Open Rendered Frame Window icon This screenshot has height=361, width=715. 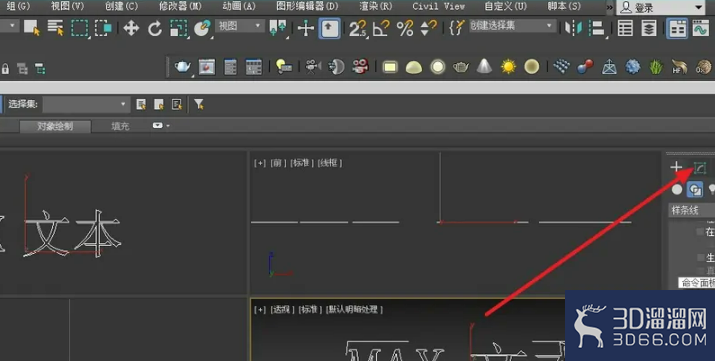(207, 67)
